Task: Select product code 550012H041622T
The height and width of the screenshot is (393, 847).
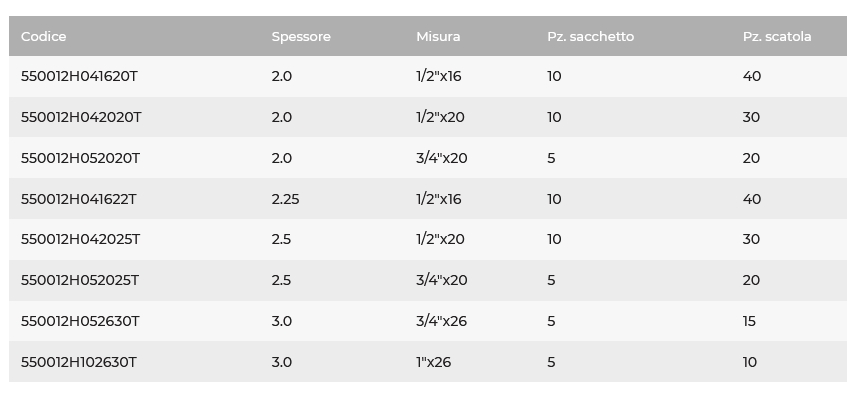Action: (78, 199)
